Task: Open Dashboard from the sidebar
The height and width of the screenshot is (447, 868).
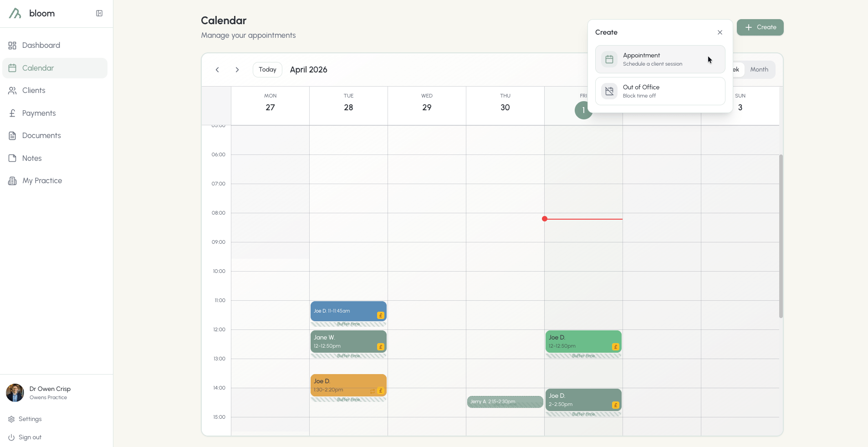Action: point(55,45)
